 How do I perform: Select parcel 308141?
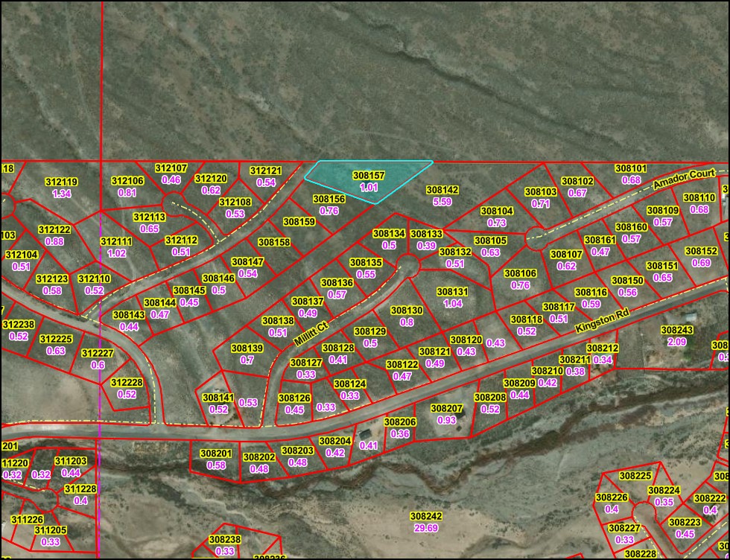219,398
